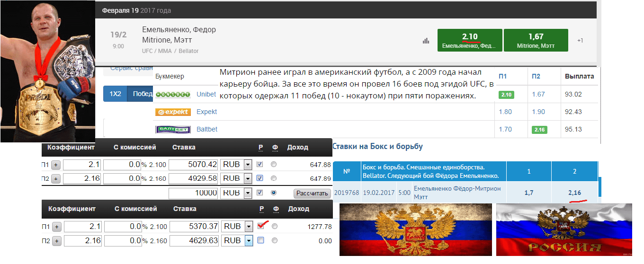
Task: Open the RUB currency dropdown on the 10000 total row
Action: point(248,193)
